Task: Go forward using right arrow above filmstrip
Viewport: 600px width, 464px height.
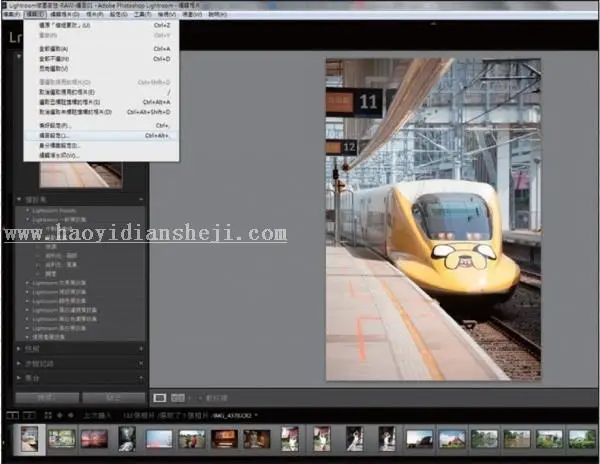Action: (71, 415)
